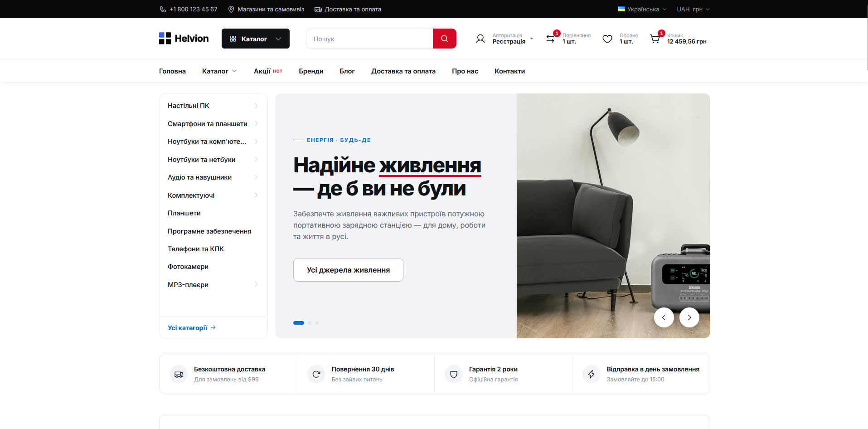
Task: Go to previous slide with left arrow
Action: (x=664, y=317)
